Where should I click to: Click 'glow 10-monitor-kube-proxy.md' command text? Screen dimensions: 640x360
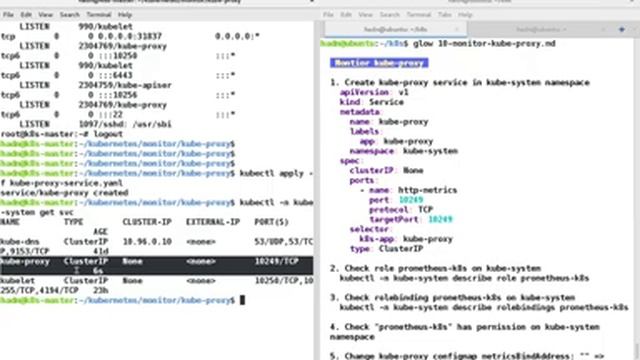click(x=484, y=43)
